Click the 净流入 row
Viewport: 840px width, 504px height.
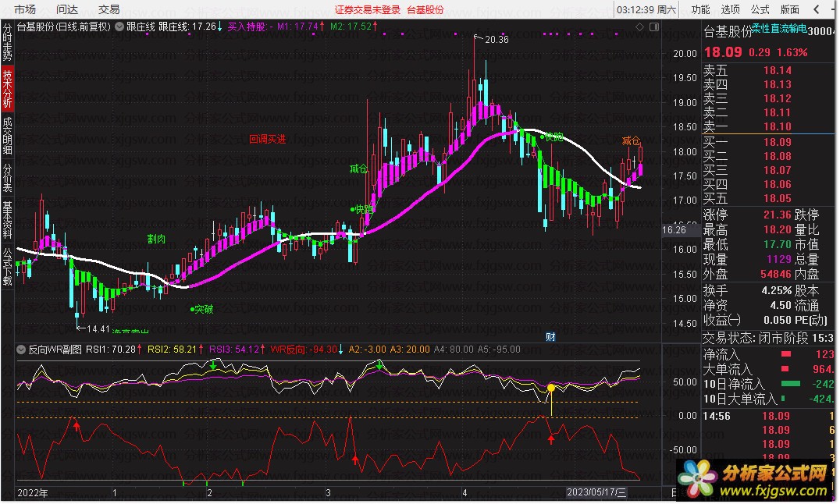pyautogui.click(x=769, y=354)
